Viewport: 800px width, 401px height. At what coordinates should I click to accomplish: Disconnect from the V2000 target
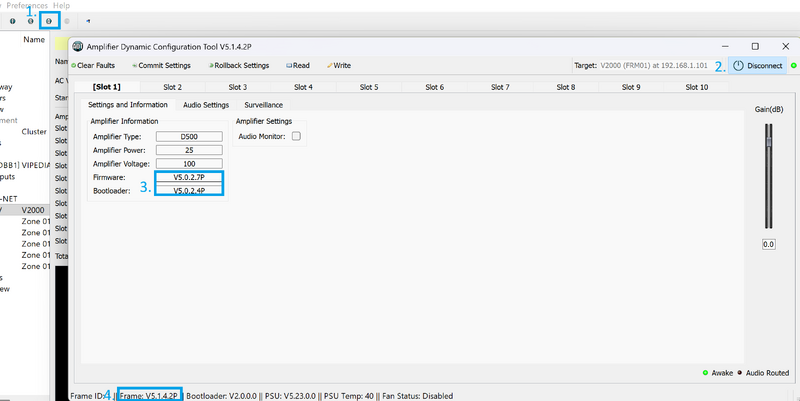click(757, 65)
